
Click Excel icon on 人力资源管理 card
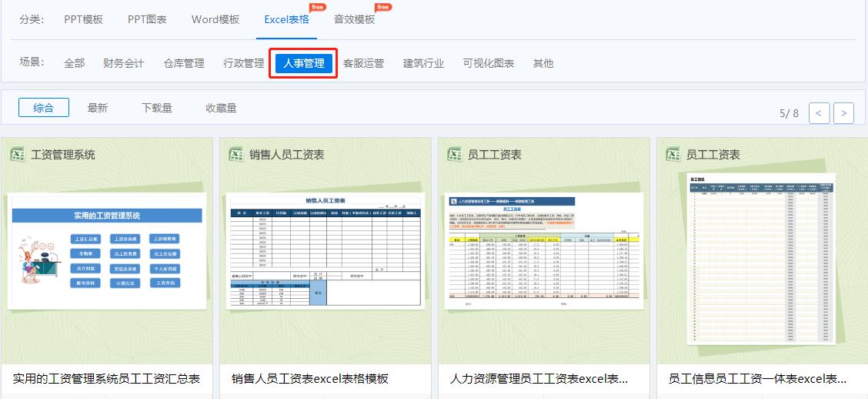coord(455,154)
